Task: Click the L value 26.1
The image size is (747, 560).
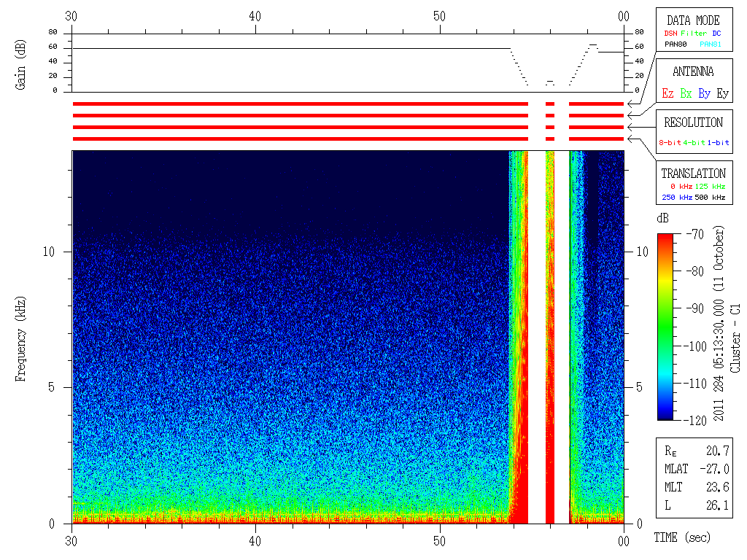Action: pos(718,505)
